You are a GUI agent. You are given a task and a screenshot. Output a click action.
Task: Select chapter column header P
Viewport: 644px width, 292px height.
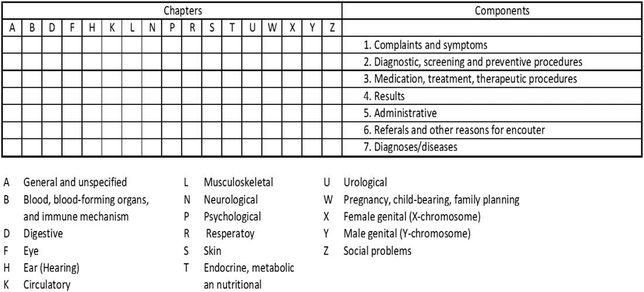[172, 28]
